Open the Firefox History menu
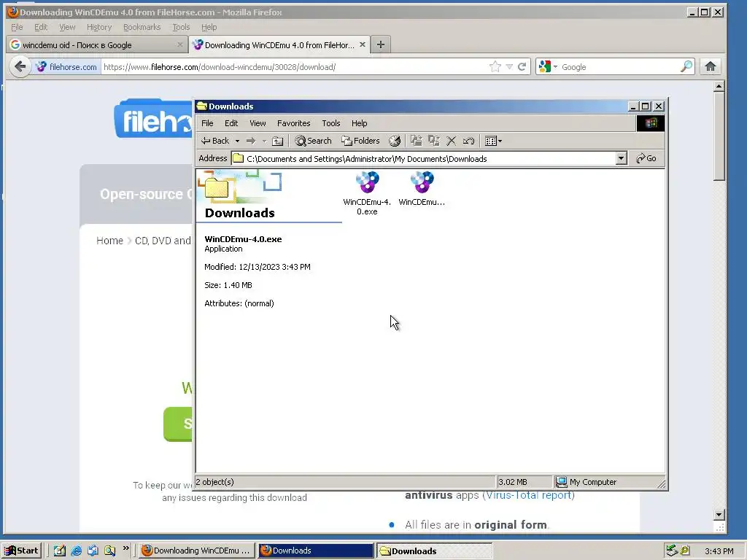Image resolution: width=747 pixels, height=560 pixels. (99, 27)
